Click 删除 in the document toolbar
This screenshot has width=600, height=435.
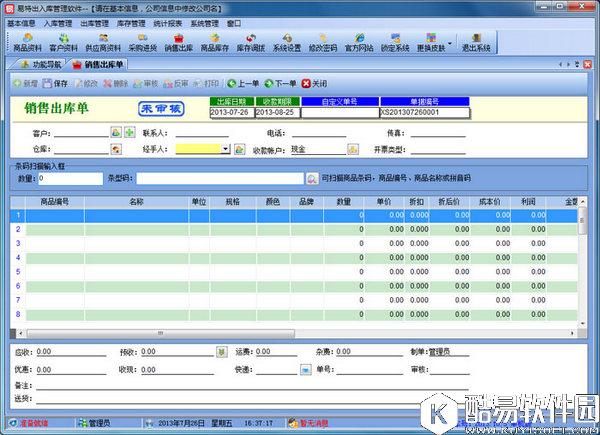click(116, 83)
